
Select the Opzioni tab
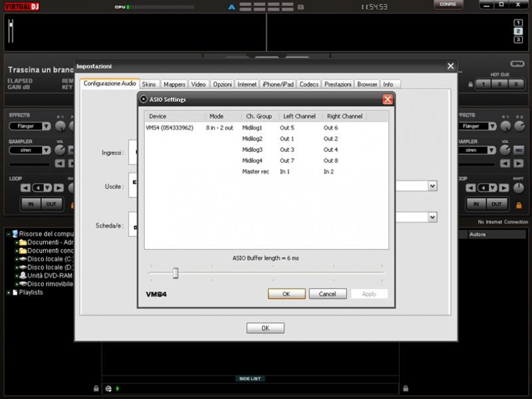[x=223, y=84]
